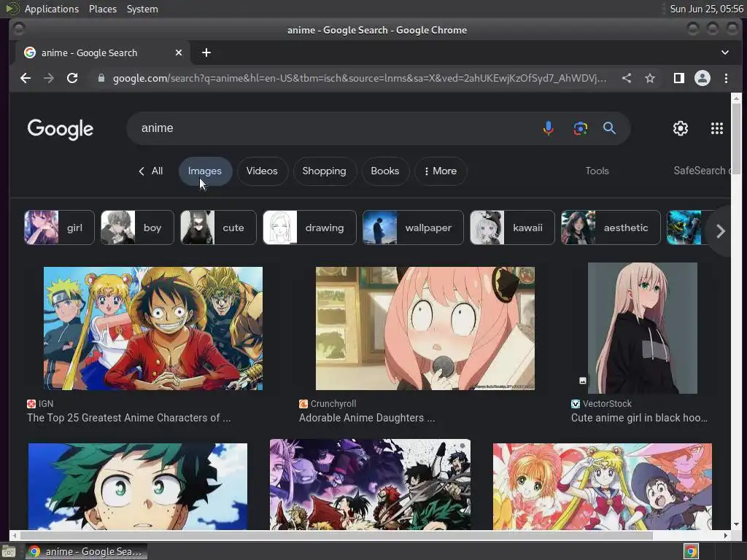Open Chrome side panel
Screen dimensions: 747x560
(679, 78)
